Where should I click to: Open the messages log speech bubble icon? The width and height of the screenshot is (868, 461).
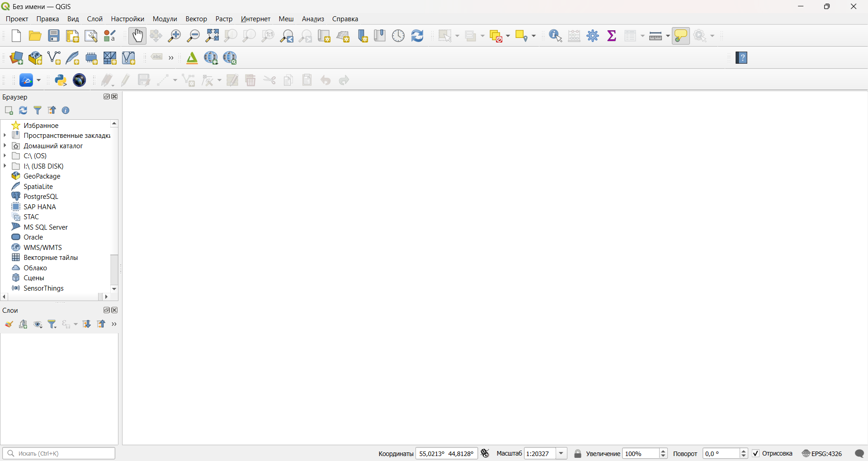[x=859, y=454]
